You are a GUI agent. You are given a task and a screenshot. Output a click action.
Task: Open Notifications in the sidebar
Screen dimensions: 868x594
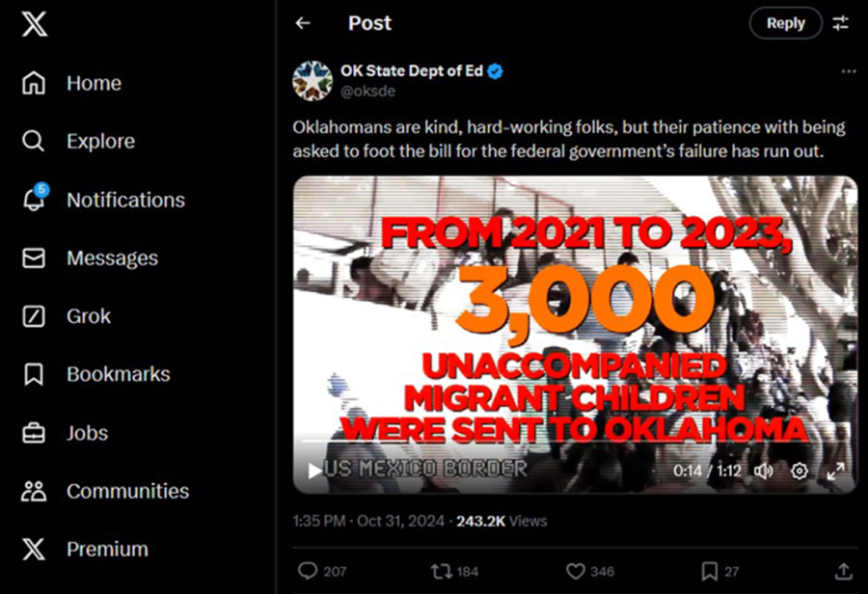tap(125, 200)
